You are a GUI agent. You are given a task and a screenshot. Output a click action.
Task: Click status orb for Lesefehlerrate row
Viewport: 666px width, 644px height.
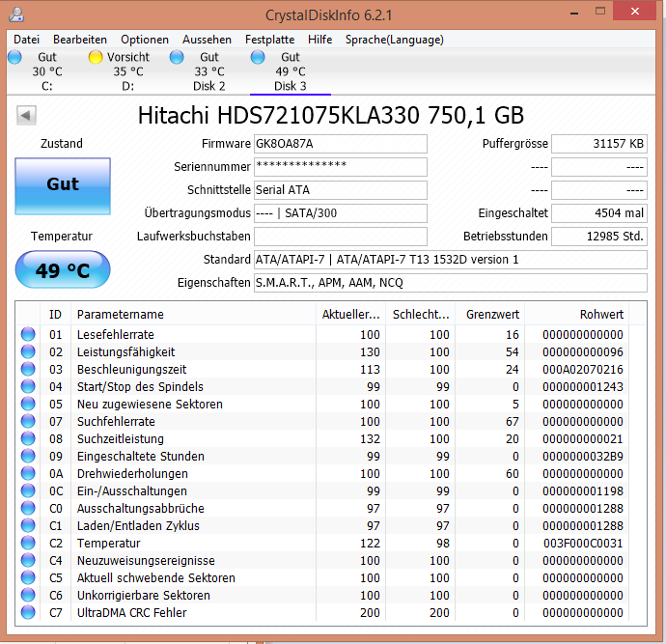pyautogui.click(x=28, y=334)
